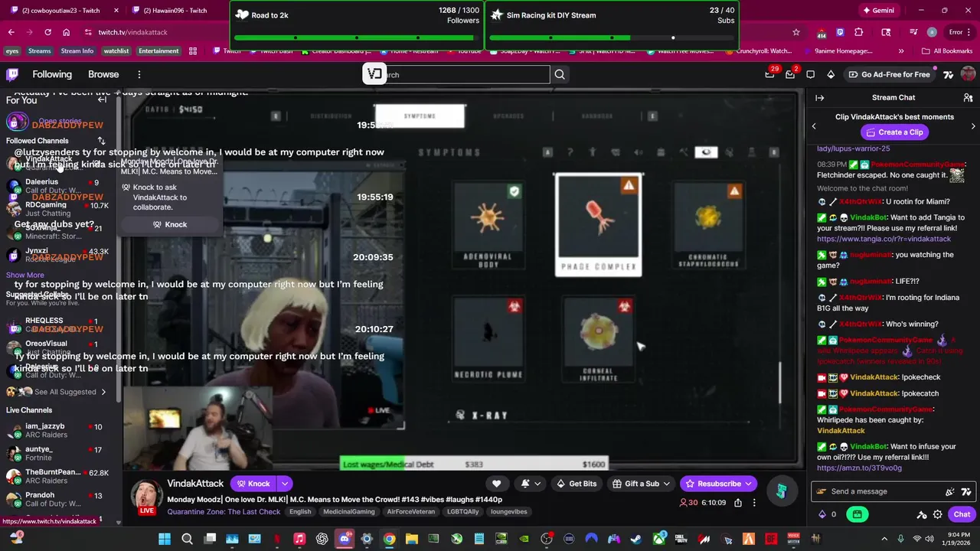Send message with the Chat button

coord(962,514)
